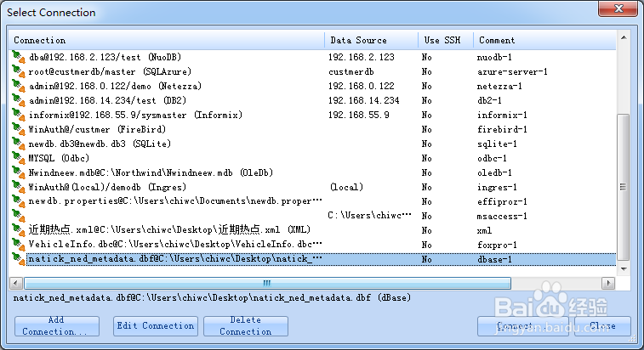The height and width of the screenshot is (350, 644).
Task: Close the Select Connection dialog window
Action: 618,8
